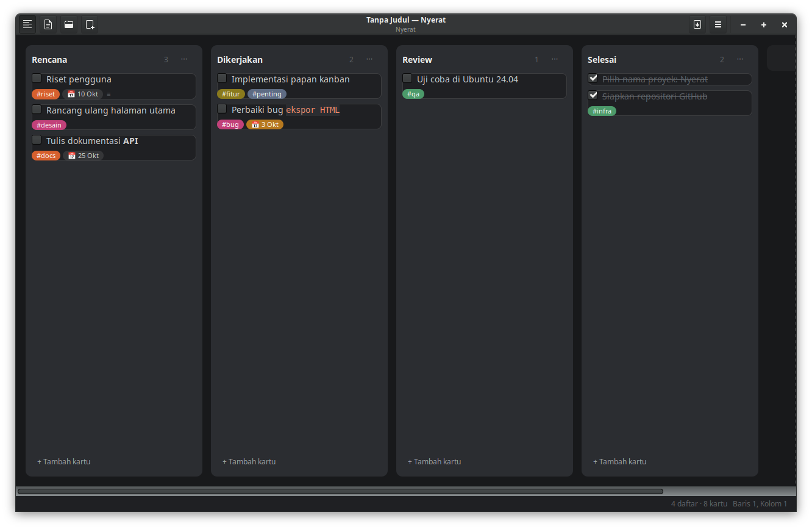Viewport: 812px width, 529px height.
Task: Select the #docs tag
Action: 46,156
